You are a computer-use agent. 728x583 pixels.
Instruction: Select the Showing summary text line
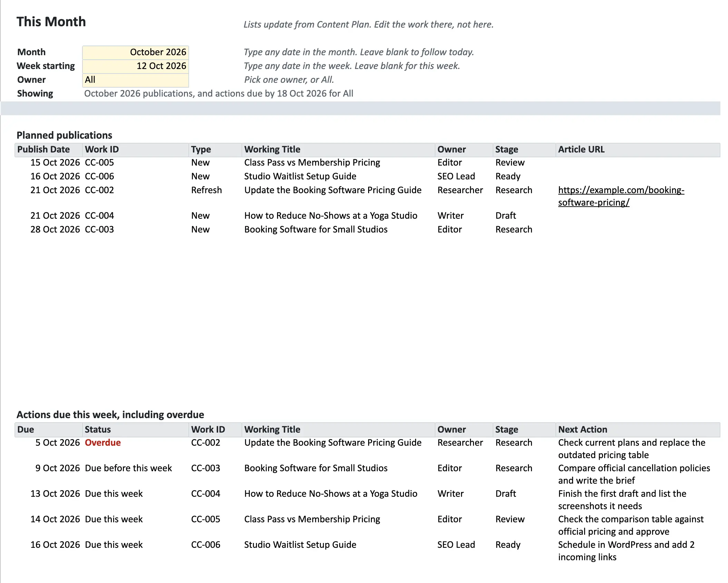[x=219, y=93]
